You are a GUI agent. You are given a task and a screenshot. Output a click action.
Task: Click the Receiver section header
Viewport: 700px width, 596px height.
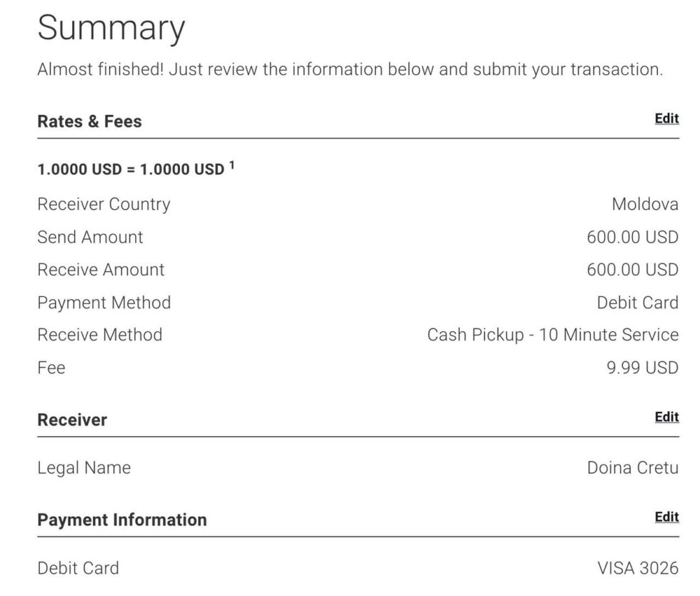click(72, 420)
